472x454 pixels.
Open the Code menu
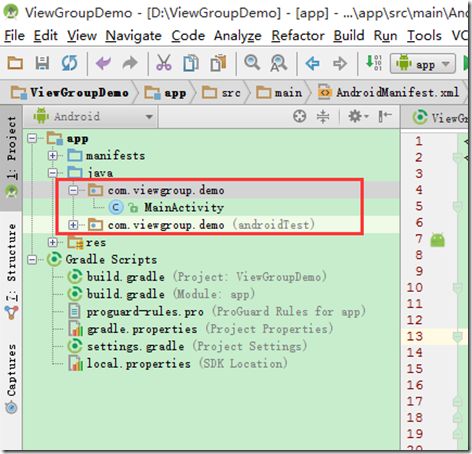188,35
